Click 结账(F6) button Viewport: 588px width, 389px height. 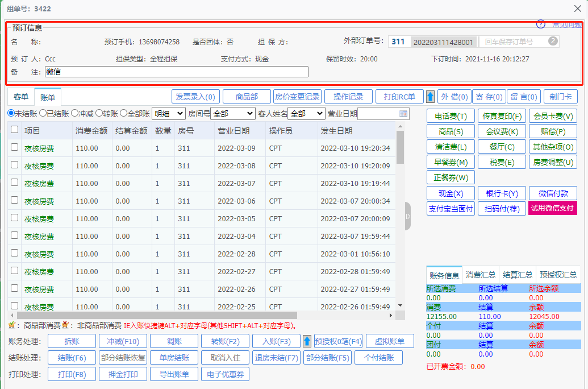(72, 358)
